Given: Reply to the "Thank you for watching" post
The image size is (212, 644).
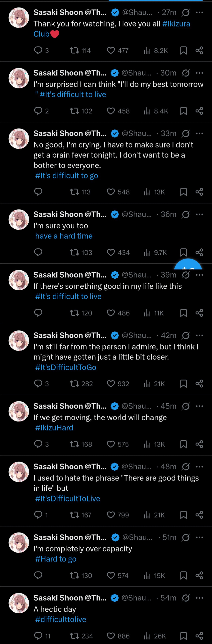Looking at the screenshot, I should click(38, 51).
